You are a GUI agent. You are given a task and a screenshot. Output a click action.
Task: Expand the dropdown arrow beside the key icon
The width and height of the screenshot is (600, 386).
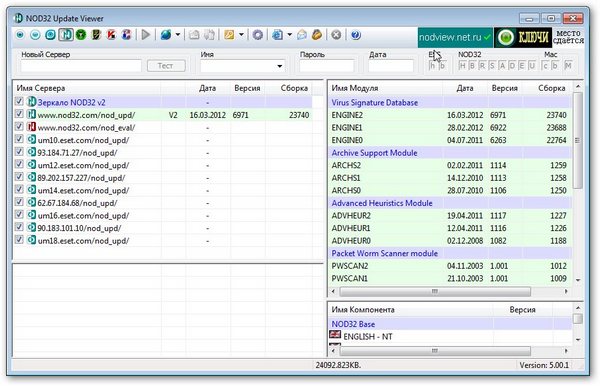241,35
